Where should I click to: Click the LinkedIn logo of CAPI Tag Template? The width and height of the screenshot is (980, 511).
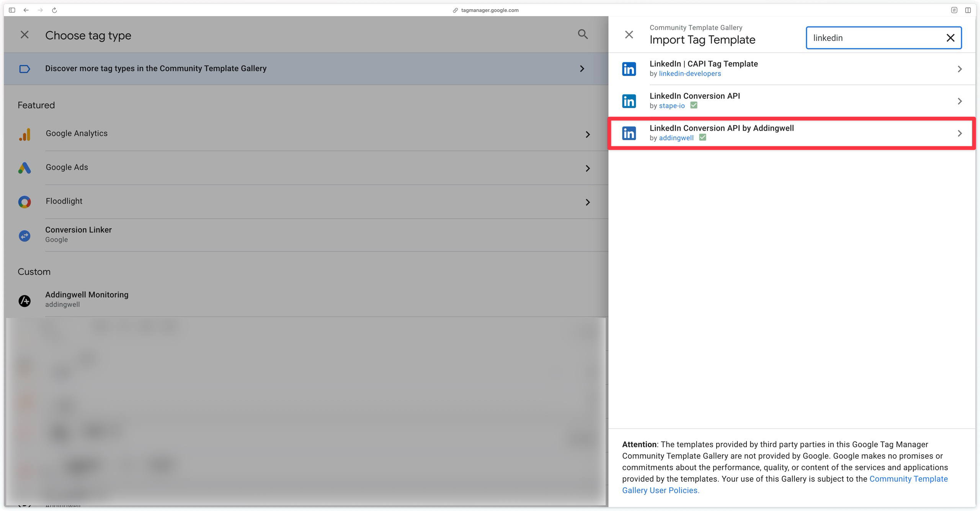point(629,69)
